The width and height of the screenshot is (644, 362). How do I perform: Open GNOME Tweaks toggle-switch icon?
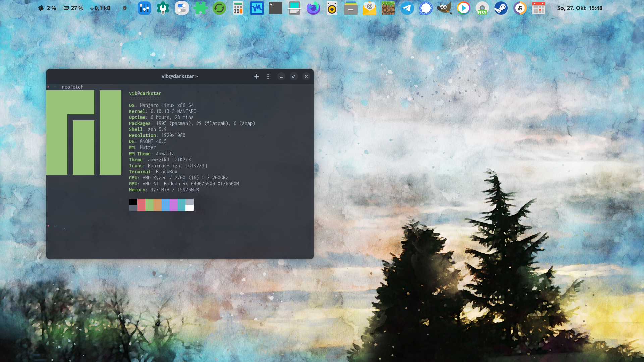[x=181, y=8]
